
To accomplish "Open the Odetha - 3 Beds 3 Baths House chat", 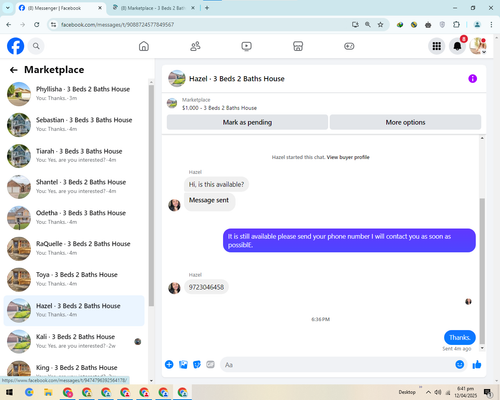I will pos(74,217).
